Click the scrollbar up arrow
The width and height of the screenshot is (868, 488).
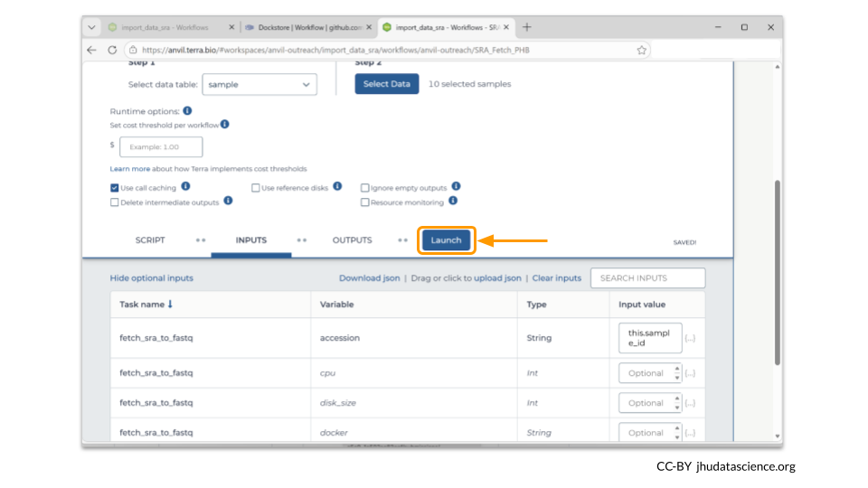(778, 67)
